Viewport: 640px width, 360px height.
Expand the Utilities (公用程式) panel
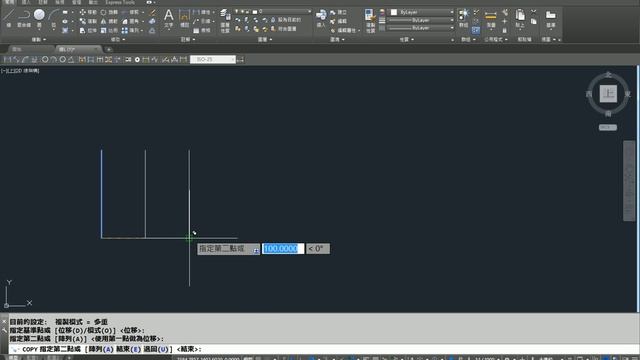pyautogui.click(x=496, y=40)
